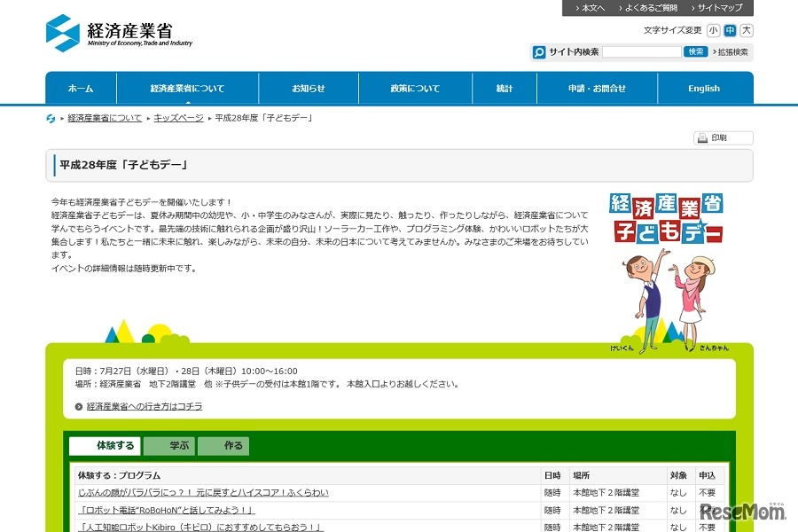The height and width of the screenshot is (532, 798).
Task: Select the 小 small font size option
Action: click(712, 29)
